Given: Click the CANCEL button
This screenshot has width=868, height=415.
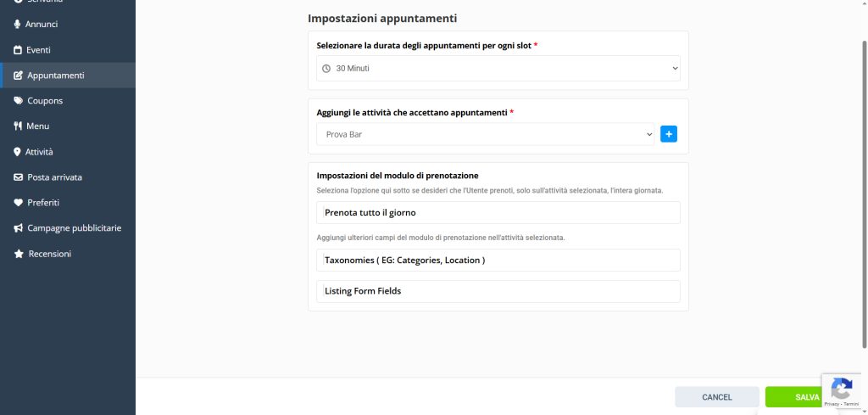Looking at the screenshot, I should click(x=716, y=397).
